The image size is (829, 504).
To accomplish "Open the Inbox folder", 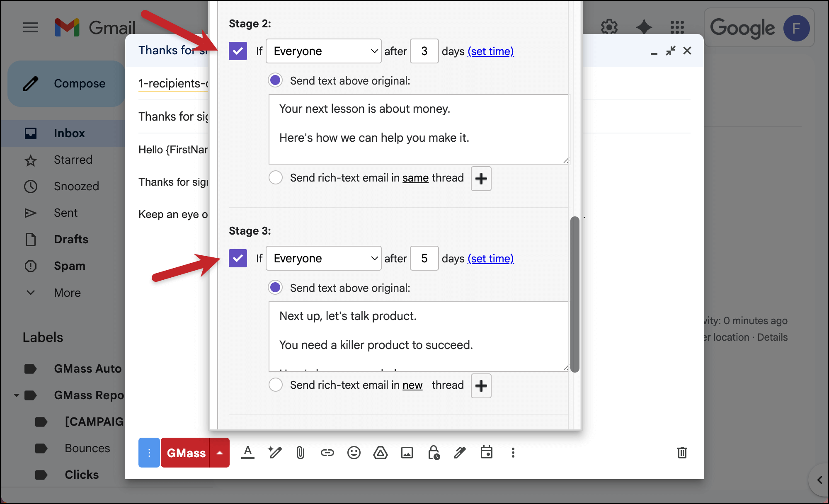I will pos(69,133).
